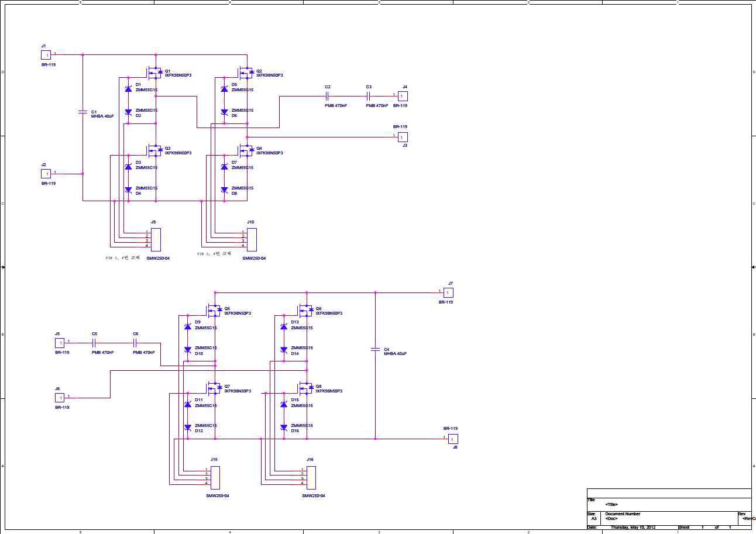Viewport: 756px width, 534px height.
Task: Select the J8 connector box
Action: (x=453, y=439)
